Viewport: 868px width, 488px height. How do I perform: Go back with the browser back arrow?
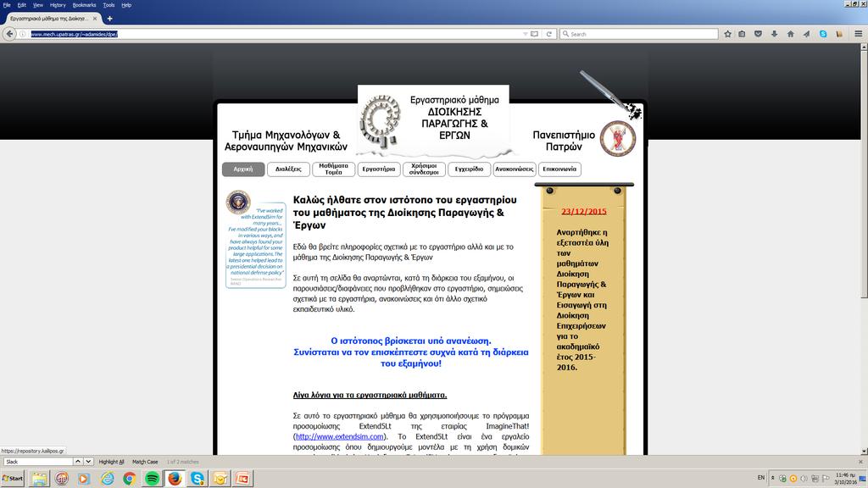pyautogui.click(x=9, y=34)
